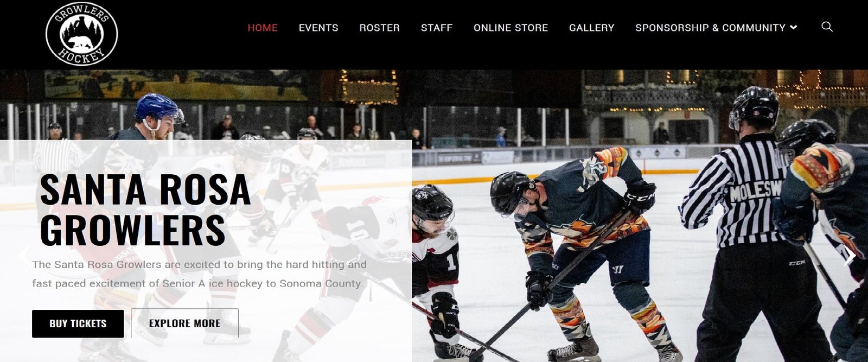Go to the Home page
The image size is (868, 362).
tap(263, 28)
